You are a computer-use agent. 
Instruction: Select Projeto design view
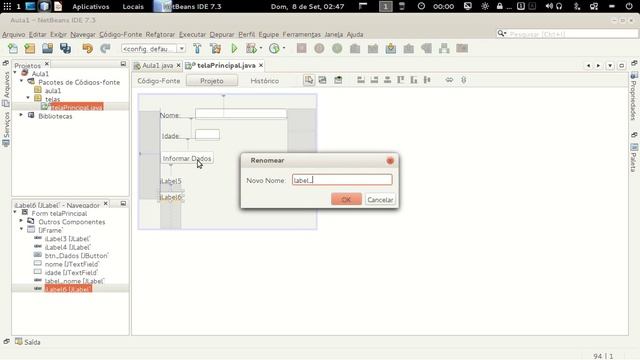pyautogui.click(x=212, y=81)
